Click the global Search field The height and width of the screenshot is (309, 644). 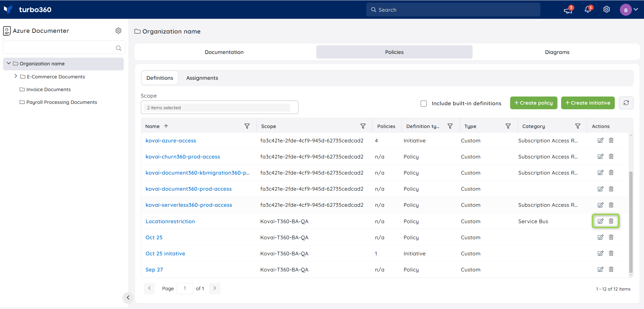(453, 10)
